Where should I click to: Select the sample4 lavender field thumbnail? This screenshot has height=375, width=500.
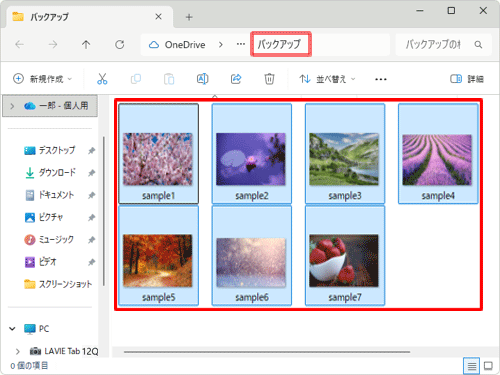438,154
